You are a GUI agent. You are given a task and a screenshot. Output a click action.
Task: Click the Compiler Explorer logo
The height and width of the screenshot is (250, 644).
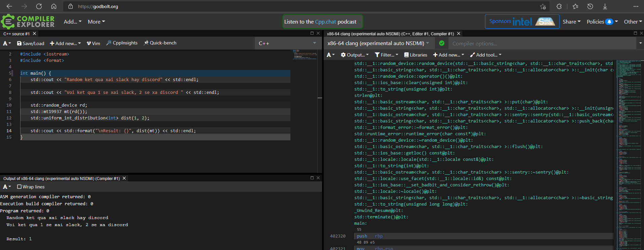pos(28,22)
